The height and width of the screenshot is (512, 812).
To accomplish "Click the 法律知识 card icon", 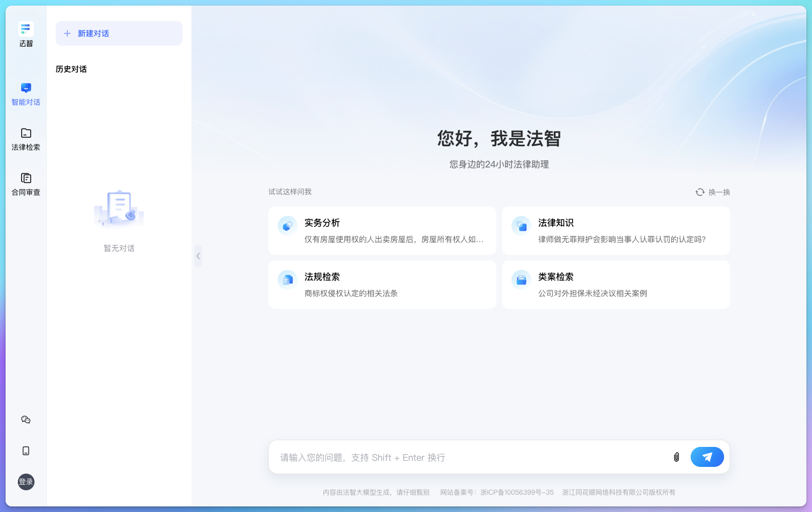I will (x=520, y=225).
